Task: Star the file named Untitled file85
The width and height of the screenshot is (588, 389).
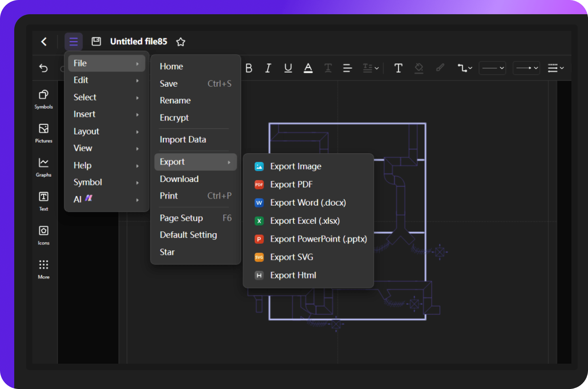Action: click(x=181, y=42)
